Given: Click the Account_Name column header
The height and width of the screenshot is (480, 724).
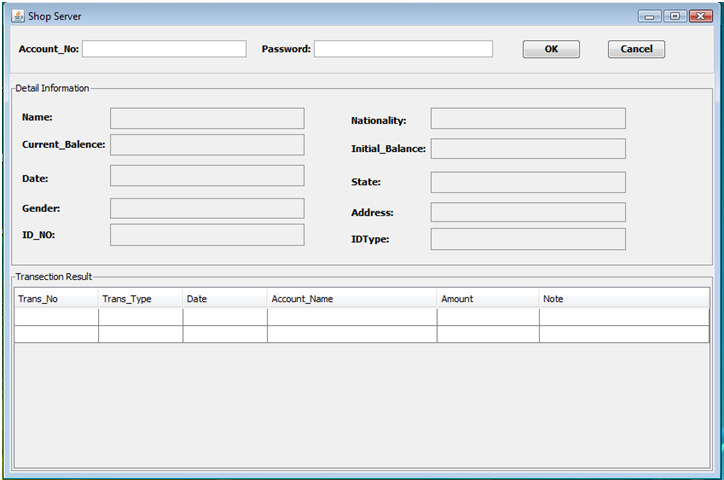Looking at the screenshot, I should coord(351,299).
